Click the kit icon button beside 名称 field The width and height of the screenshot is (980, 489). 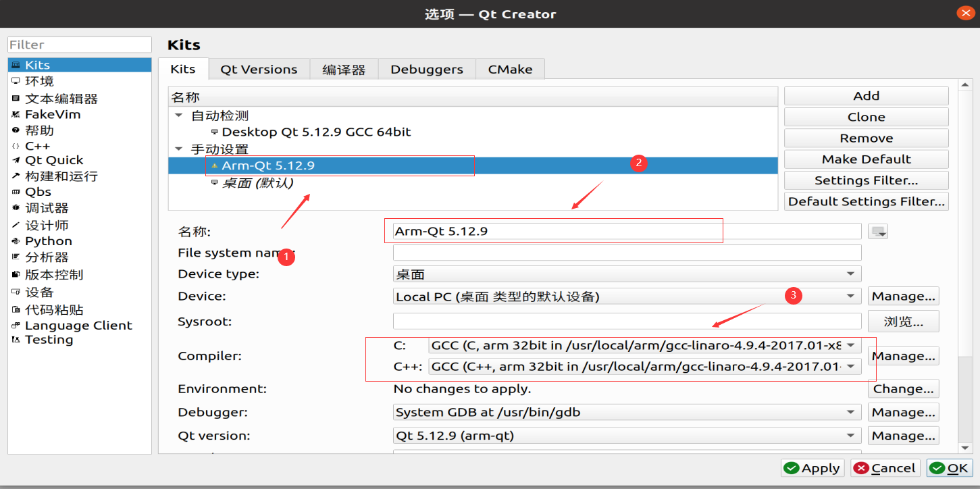(878, 232)
